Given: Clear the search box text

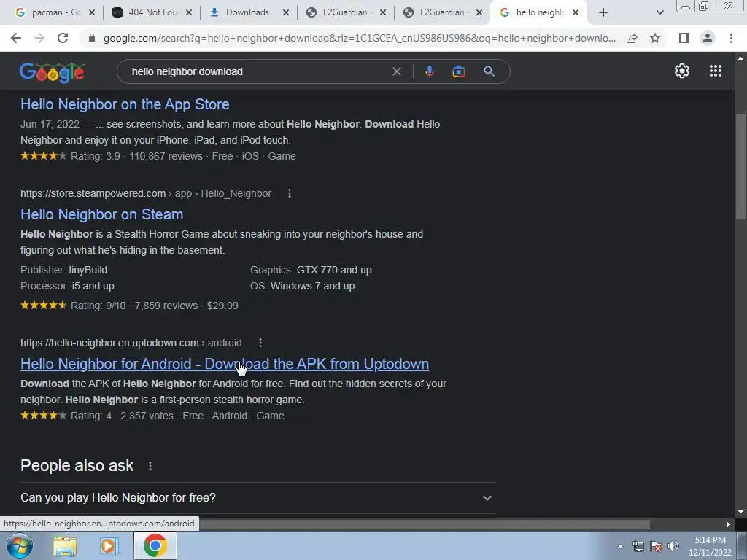Looking at the screenshot, I should point(396,71).
